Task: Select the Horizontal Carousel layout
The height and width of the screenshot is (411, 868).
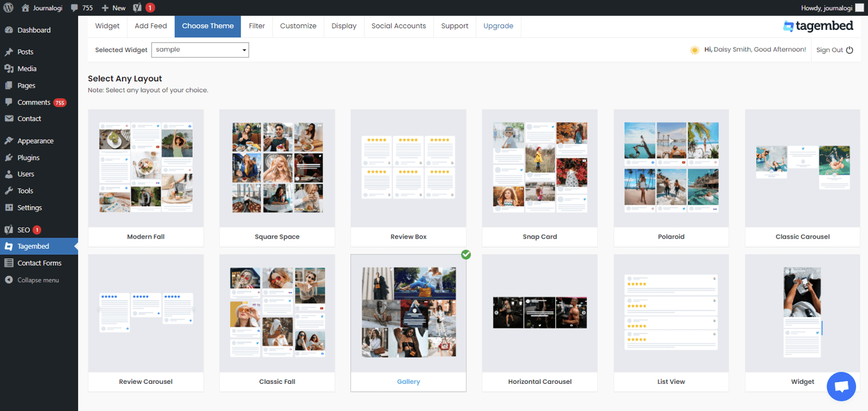Action: [x=540, y=313]
